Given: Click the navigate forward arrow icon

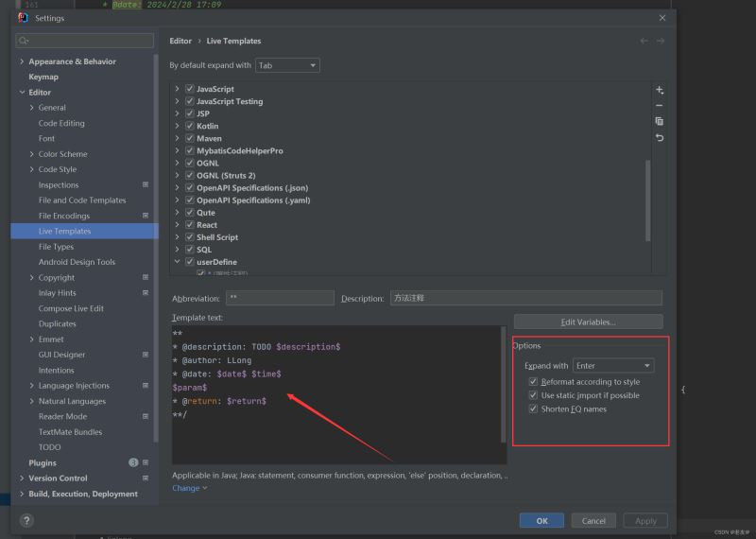Looking at the screenshot, I should (661, 41).
